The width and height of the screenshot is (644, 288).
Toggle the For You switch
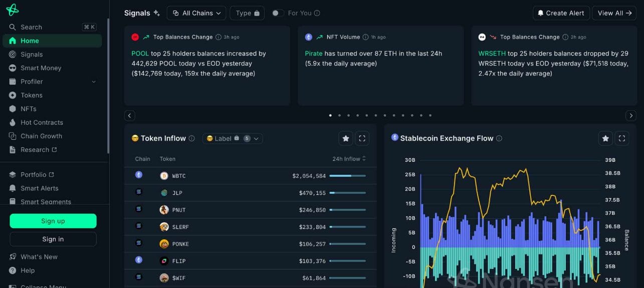tap(278, 13)
